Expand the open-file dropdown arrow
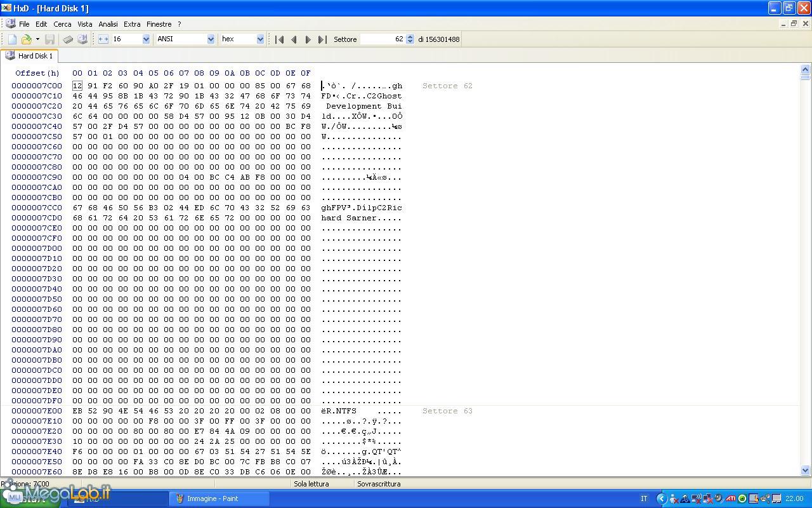 (37, 39)
